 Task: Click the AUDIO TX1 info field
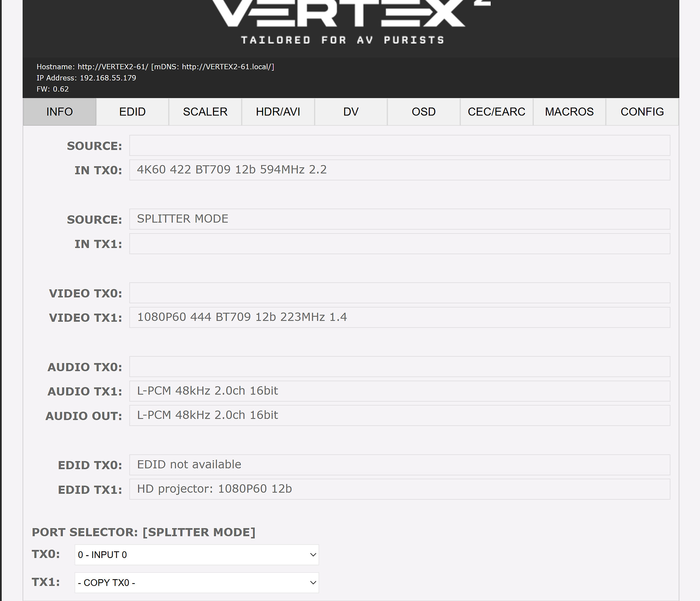(399, 391)
